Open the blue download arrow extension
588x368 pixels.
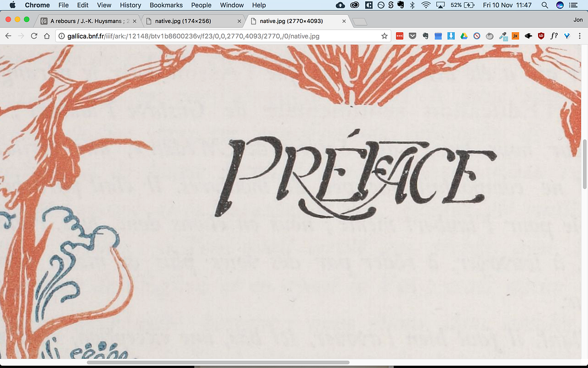point(451,36)
